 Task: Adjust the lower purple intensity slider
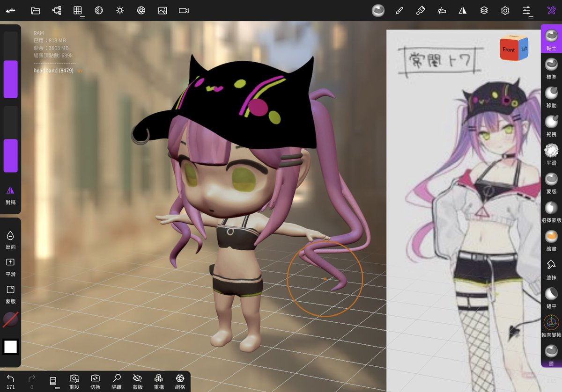coord(10,139)
